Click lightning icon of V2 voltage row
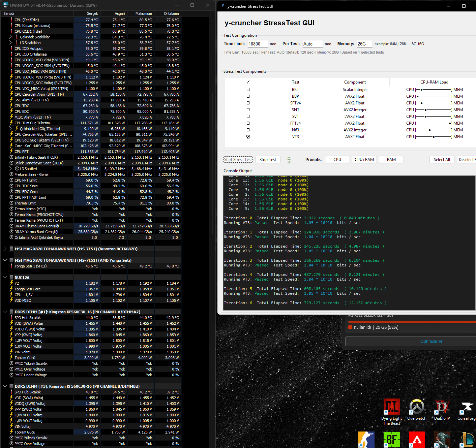Image resolution: width=476 pixels, height=448 pixels. (11, 283)
